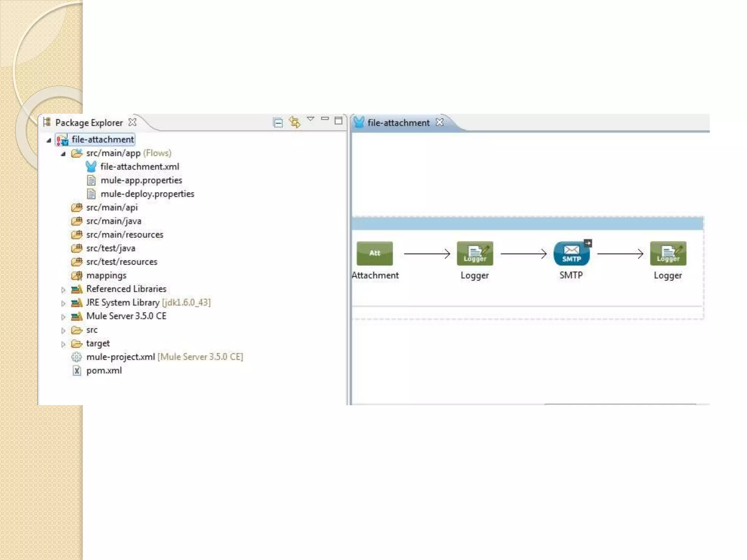Expand JRE System Library node
Image resolution: width=747 pixels, height=560 pixels.
point(63,304)
